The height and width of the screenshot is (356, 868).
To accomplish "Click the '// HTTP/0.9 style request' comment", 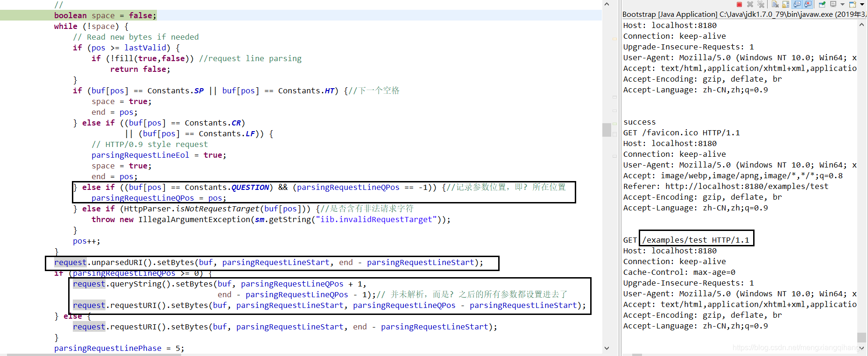I will (150, 144).
